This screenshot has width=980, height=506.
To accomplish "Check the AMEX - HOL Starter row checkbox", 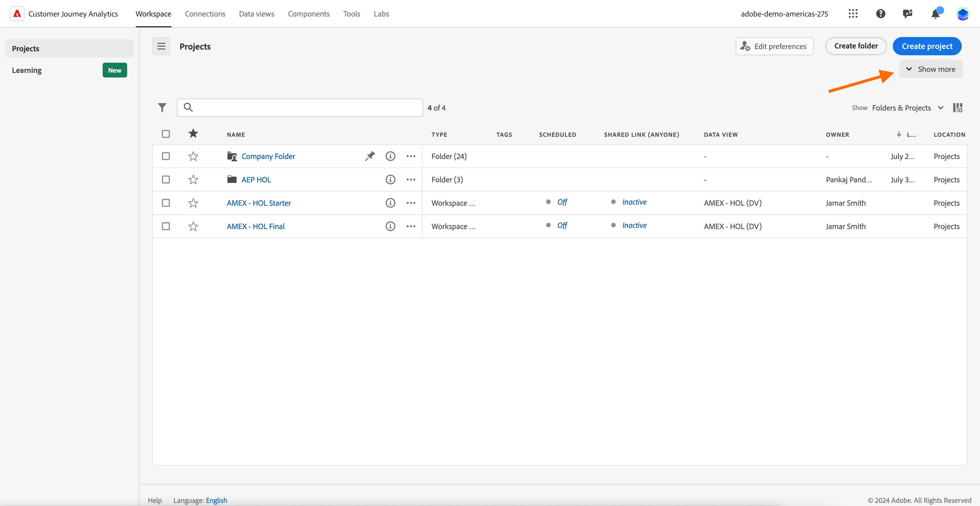I will pyautogui.click(x=166, y=203).
